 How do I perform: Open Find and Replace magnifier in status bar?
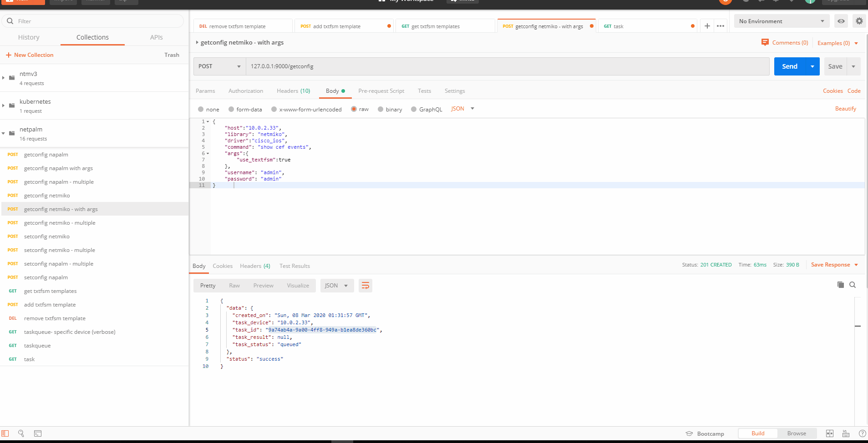pos(21,433)
